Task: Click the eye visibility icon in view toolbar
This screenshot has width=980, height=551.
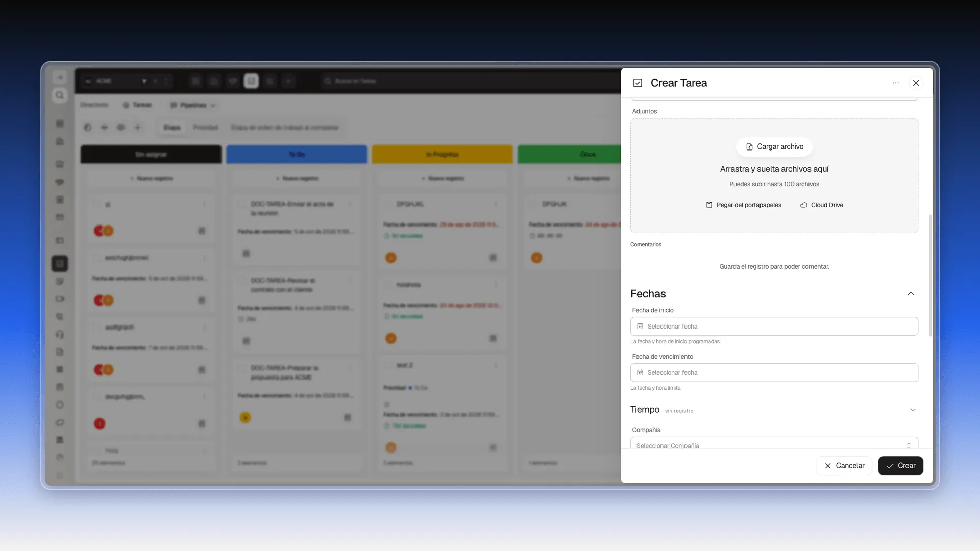Action: (x=121, y=128)
